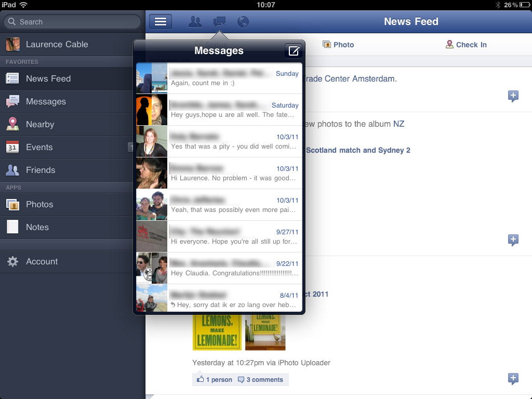Select Events label in sidebar

[x=39, y=147]
